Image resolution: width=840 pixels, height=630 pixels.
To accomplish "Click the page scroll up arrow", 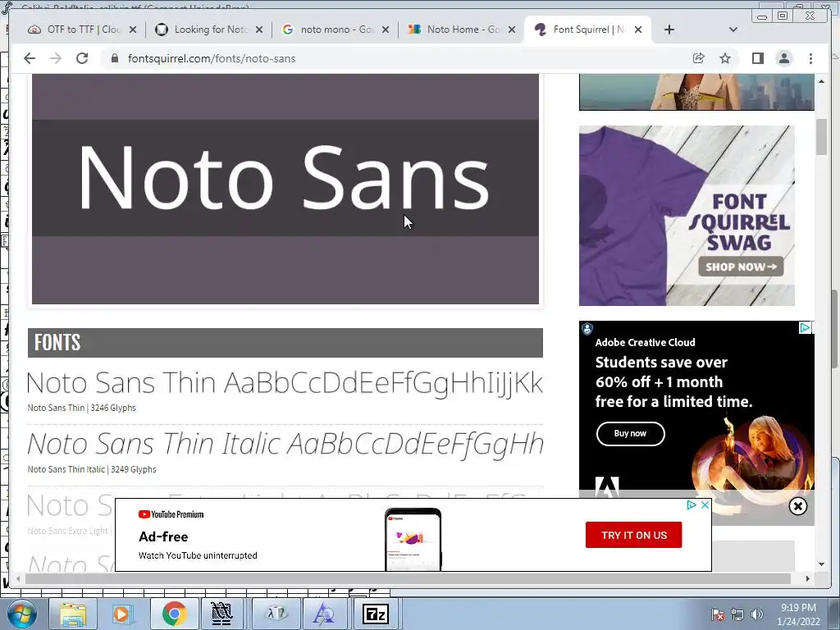I will 821,81.
